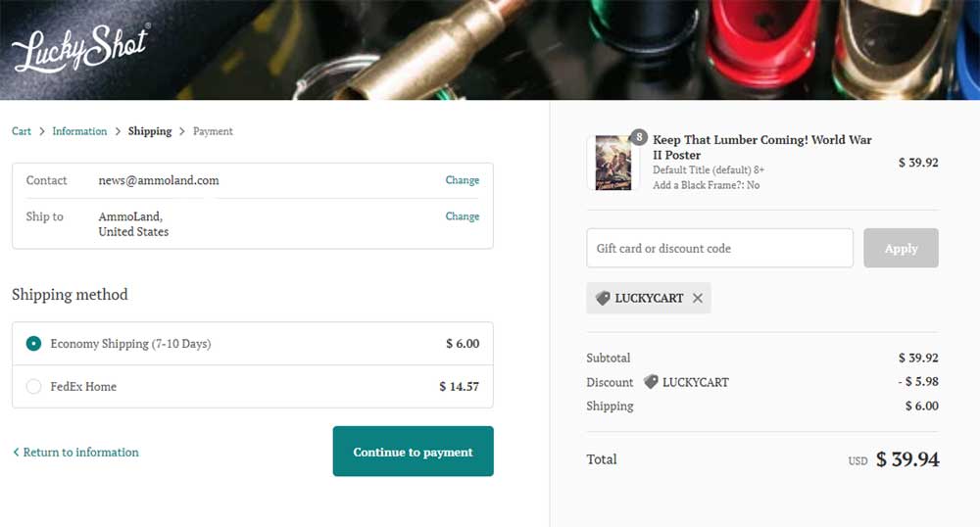Image resolution: width=980 pixels, height=527 pixels.
Task: Click the discount tag icon in summary
Action: (651, 382)
